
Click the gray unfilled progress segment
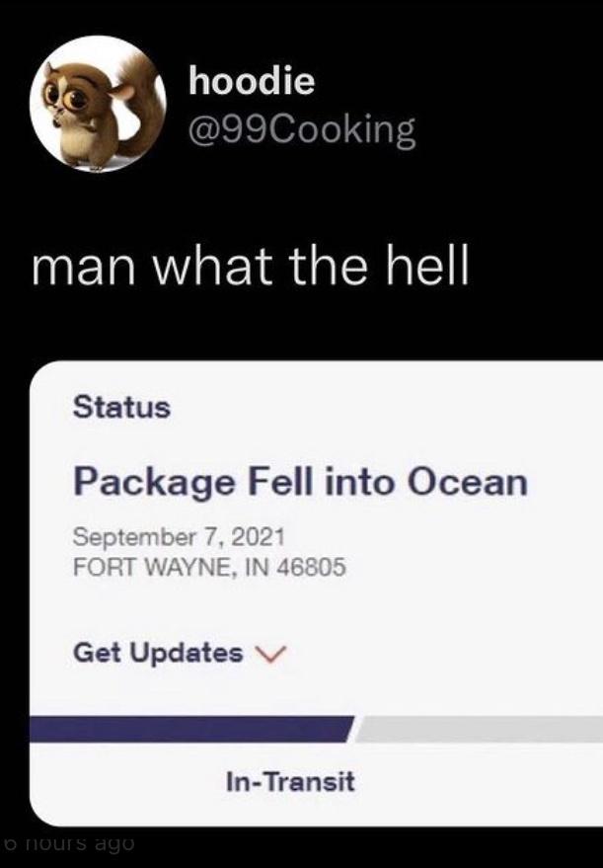(x=479, y=729)
